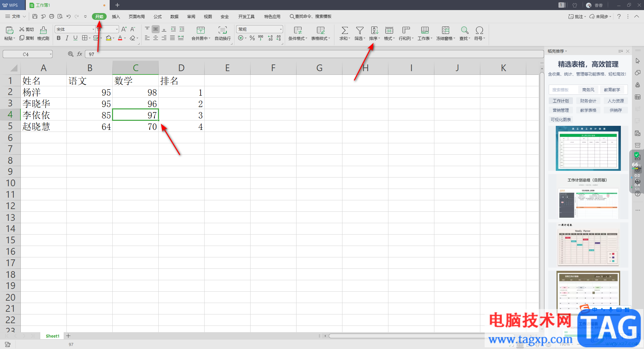
Task: Open the Insert (插入) ribbon tab
Action: pyautogui.click(x=116, y=16)
